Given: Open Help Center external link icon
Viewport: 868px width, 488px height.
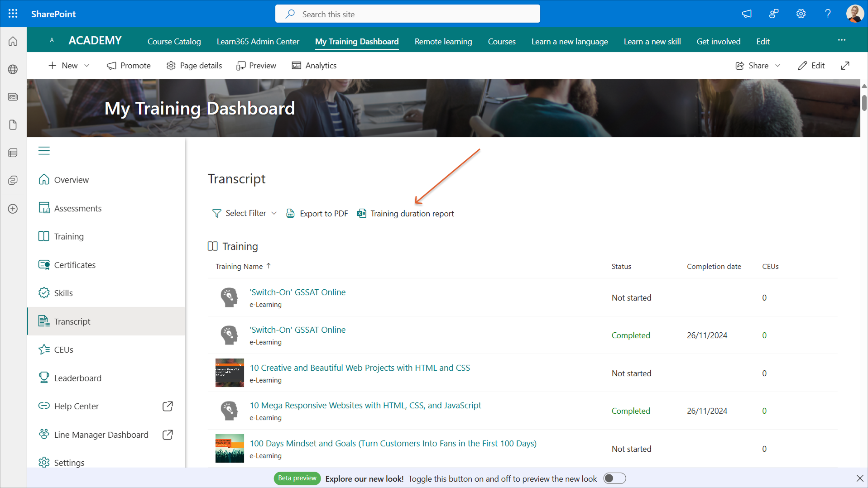Looking at the screenshot, I should click(168, 406).
